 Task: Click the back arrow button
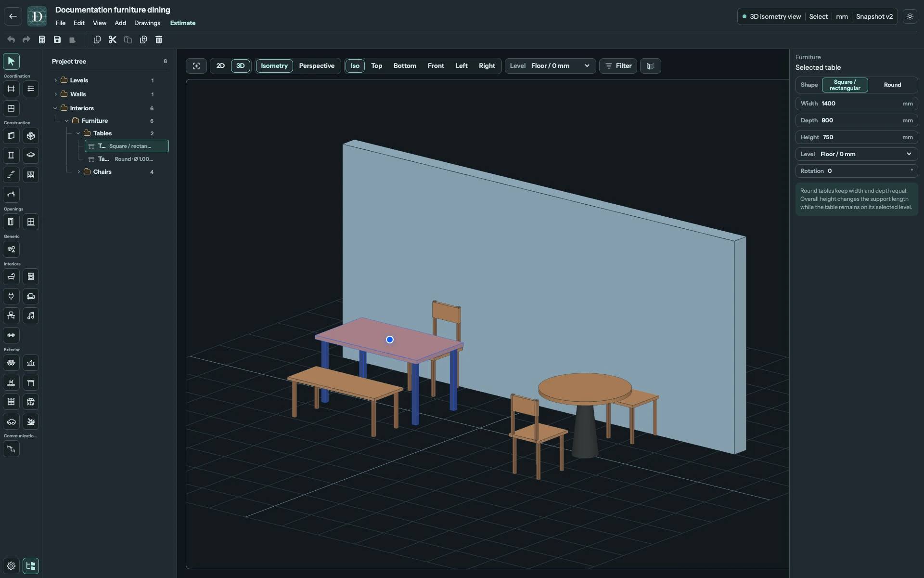(x=13, y=16)
